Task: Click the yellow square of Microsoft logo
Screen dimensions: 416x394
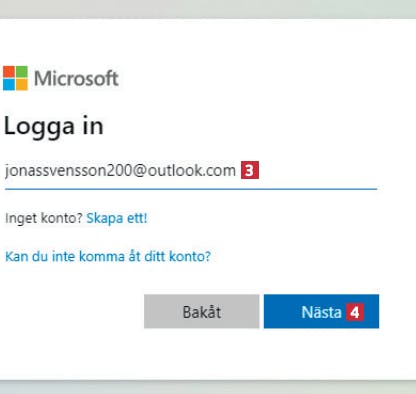Action: click(22, 84)
